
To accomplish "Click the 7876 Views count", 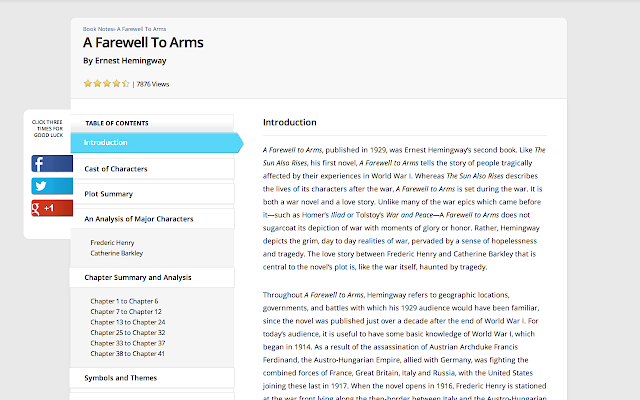I will click(x=153, y=84).
